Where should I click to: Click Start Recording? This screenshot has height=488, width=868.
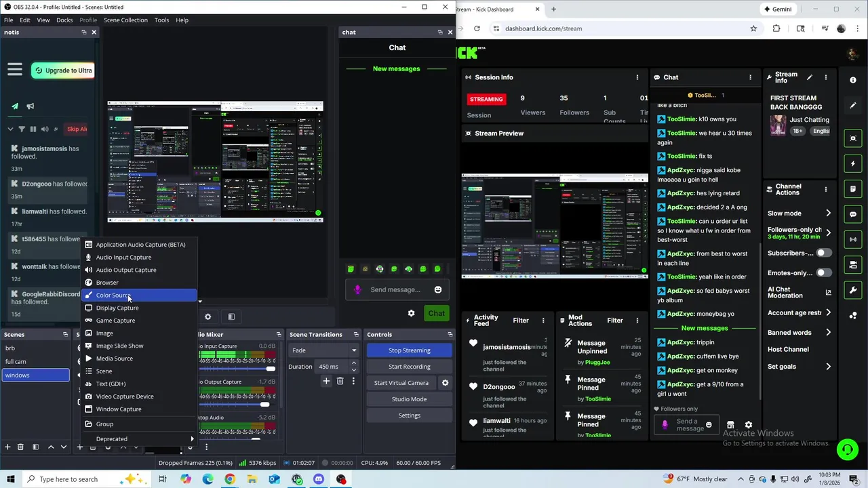(x=410, y=367)
